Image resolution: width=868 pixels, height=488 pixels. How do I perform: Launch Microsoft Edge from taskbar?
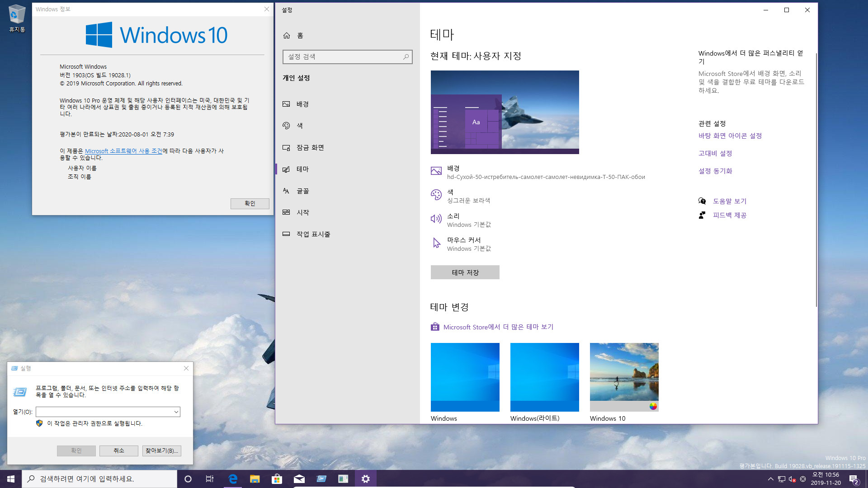point(233,479)
